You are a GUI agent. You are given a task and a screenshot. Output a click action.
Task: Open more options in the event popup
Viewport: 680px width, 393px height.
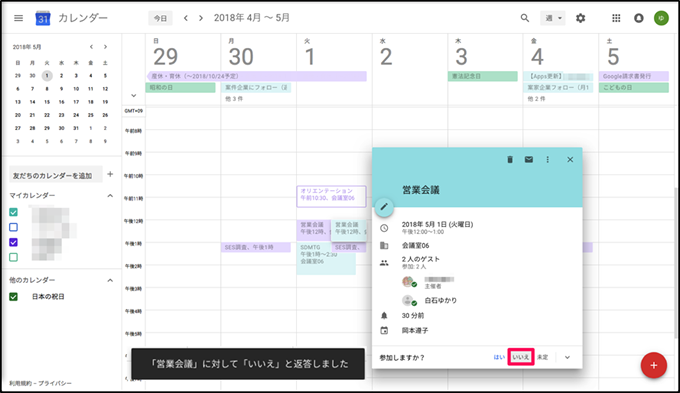(548, 160)
